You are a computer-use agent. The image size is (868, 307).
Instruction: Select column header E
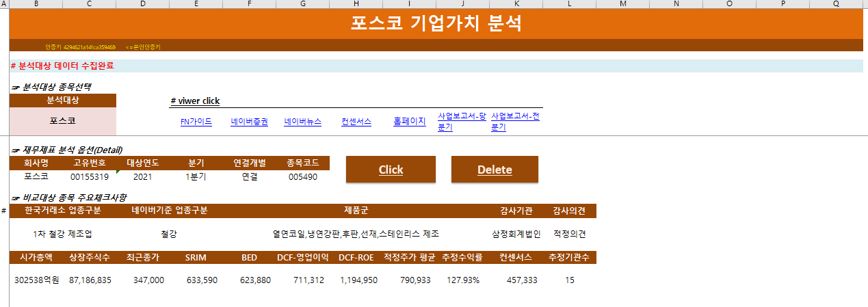pos(196,4)
